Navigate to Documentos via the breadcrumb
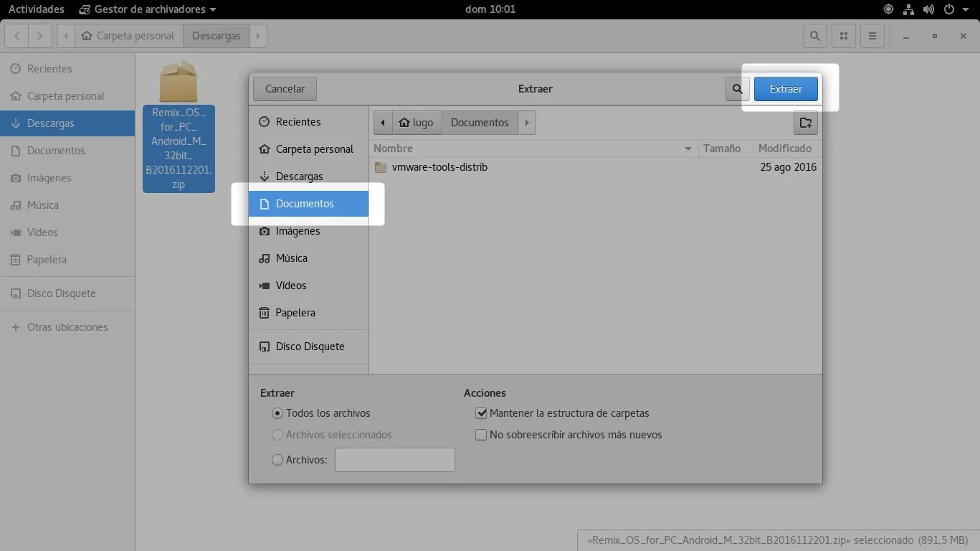This screenshot has width=980, height=551. coord(479,122)
